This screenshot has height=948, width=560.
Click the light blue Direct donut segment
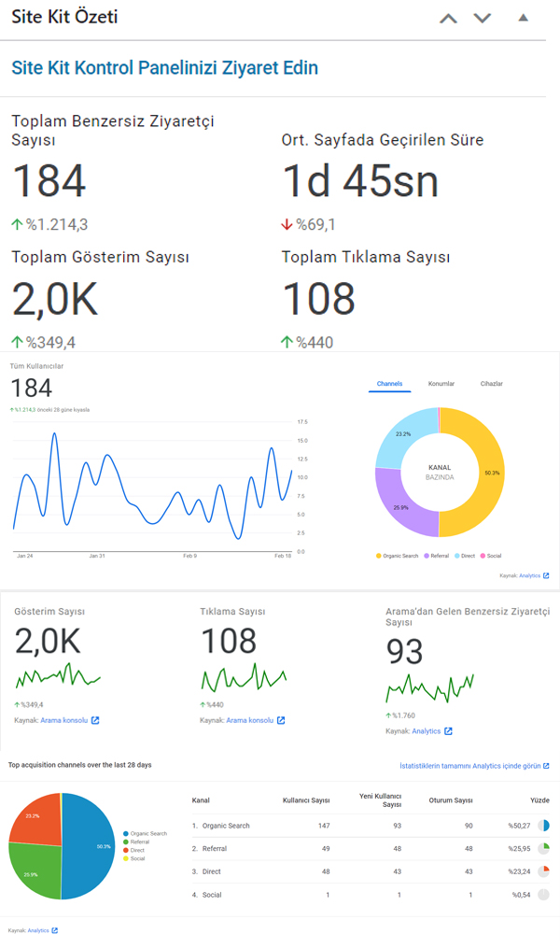pyautogui.click(x=403, y=433)
